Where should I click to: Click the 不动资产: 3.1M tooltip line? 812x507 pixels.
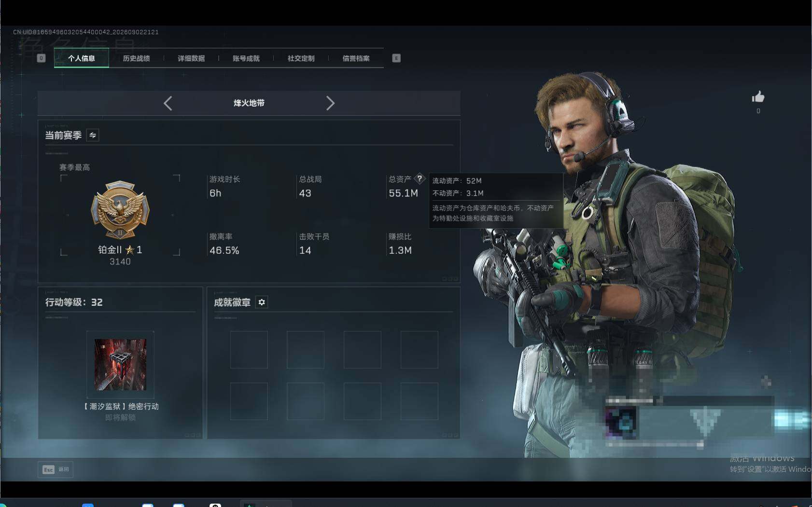pos(458,193)
